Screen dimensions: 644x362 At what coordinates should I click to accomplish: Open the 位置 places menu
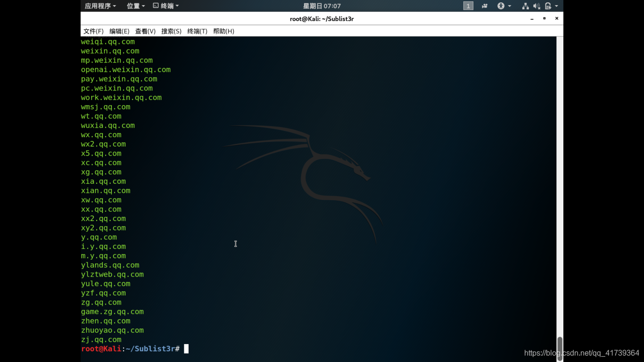click(136, 6)
